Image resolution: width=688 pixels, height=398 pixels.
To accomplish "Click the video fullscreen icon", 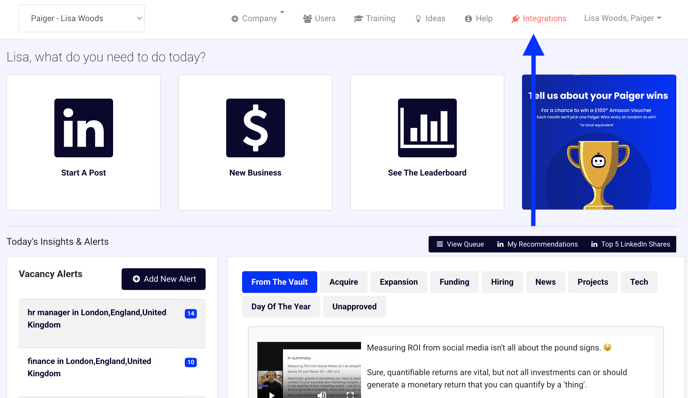I will point(350,395).
